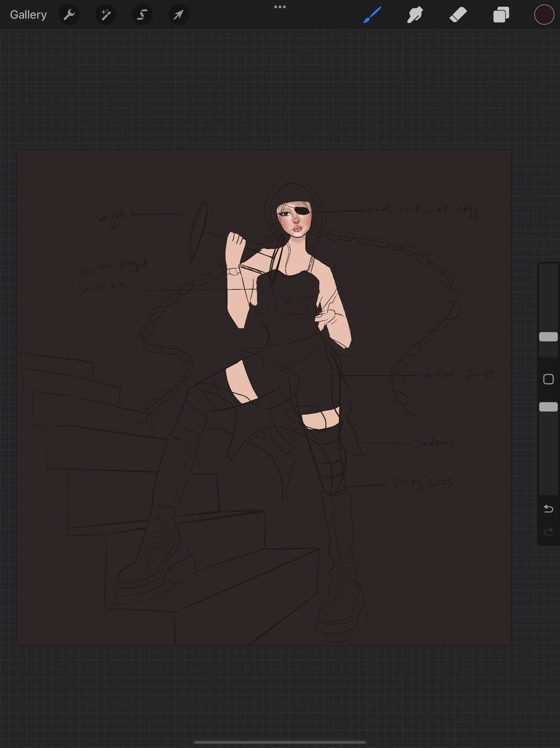This screenshot has height=748, width=560.
Task: Tap the three-dot multitasking menu
Action: coord(280,7)
